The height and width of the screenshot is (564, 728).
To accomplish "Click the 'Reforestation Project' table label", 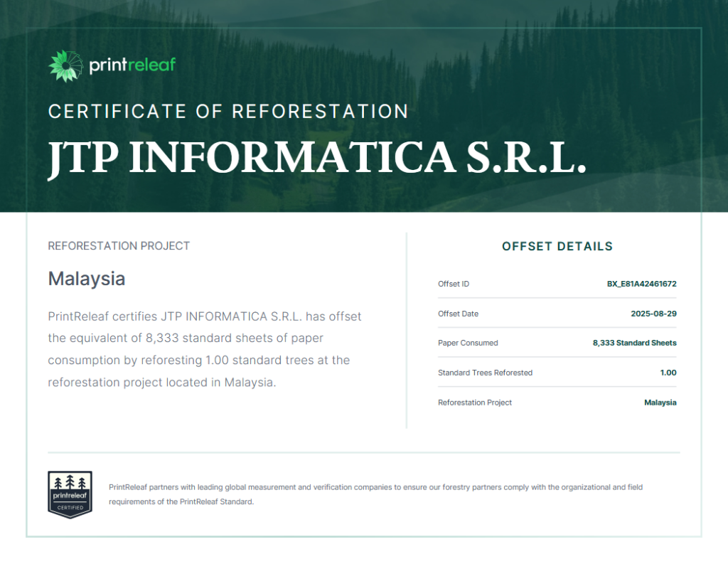I will tap(475, 403).
